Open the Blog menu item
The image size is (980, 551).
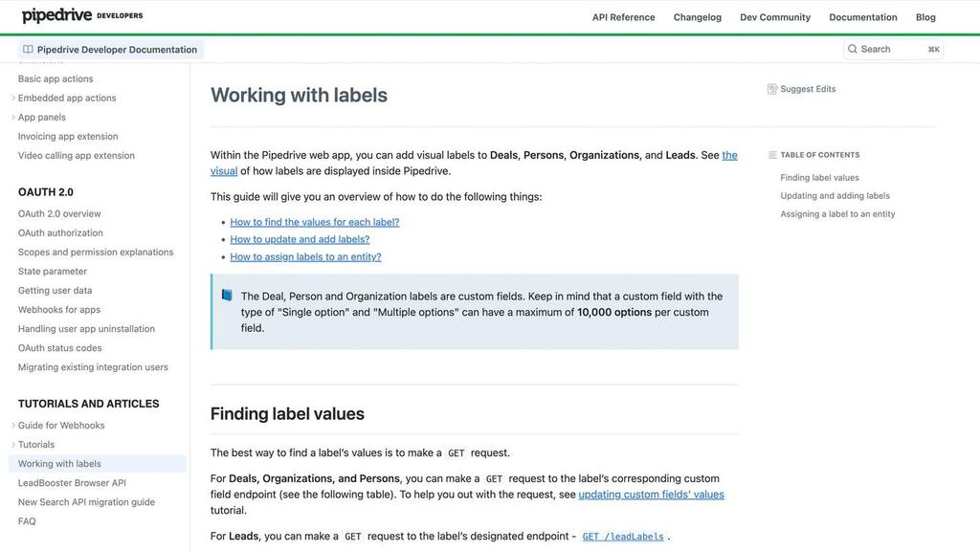pyautogui.click(x=925, y=17)
